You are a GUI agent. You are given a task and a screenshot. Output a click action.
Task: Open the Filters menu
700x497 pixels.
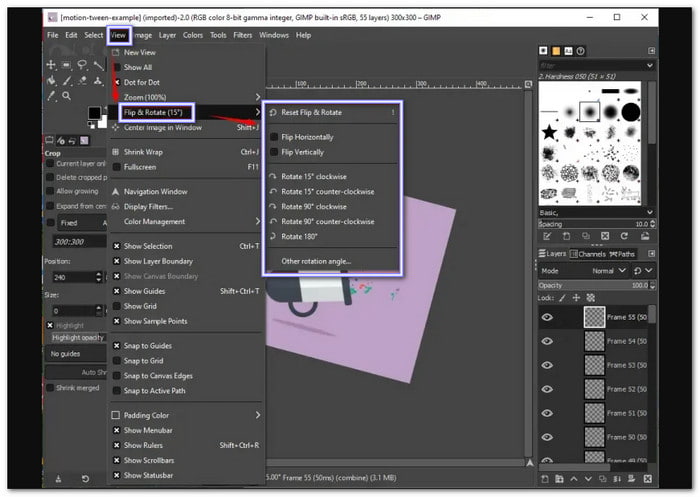click(x=242, y=35)
